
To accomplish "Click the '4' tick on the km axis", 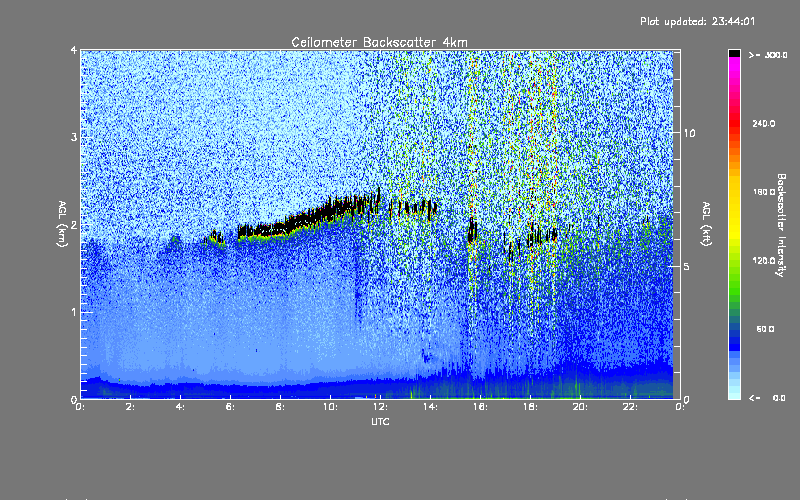I will [x=74, y=51].
